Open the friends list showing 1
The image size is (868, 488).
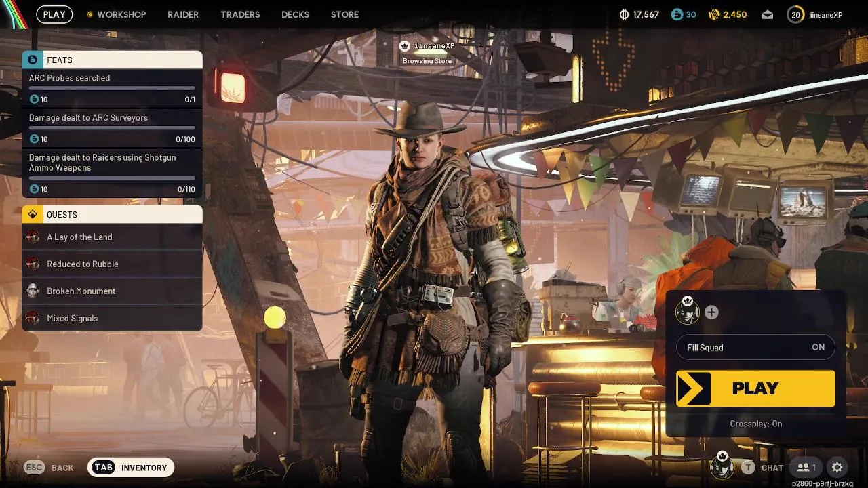[806, 467]
